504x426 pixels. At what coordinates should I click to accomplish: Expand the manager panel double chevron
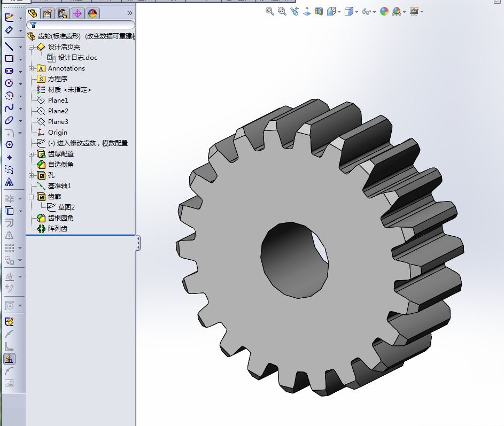[x=130, y=13]
